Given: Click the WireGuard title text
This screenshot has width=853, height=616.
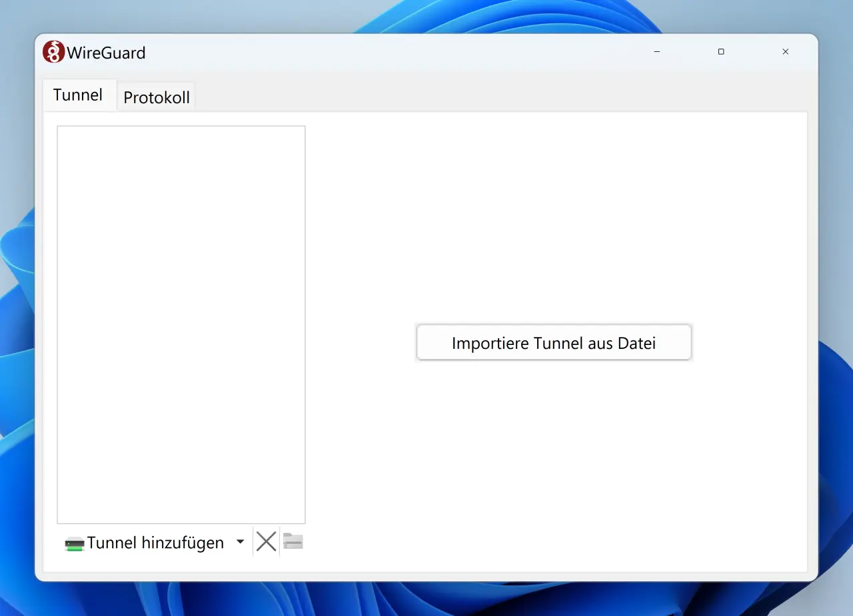Looking at the screenshot, I should 106,53.
